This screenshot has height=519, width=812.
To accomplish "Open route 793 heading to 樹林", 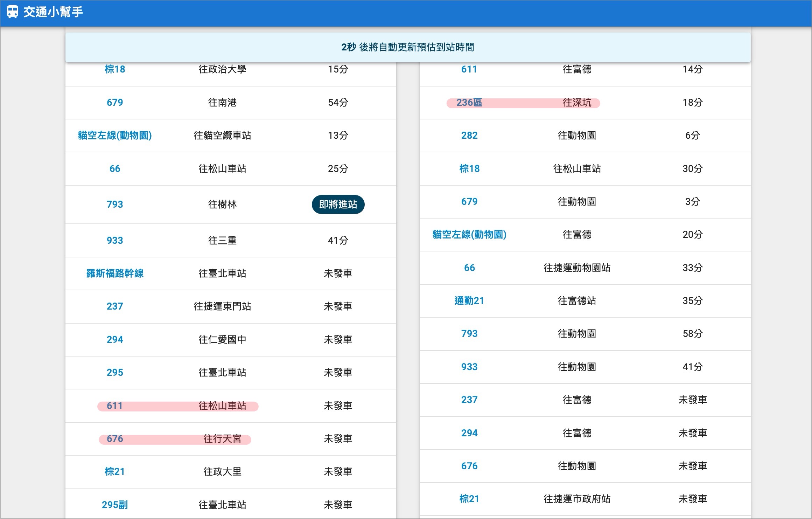I will [x=115, y=205].
